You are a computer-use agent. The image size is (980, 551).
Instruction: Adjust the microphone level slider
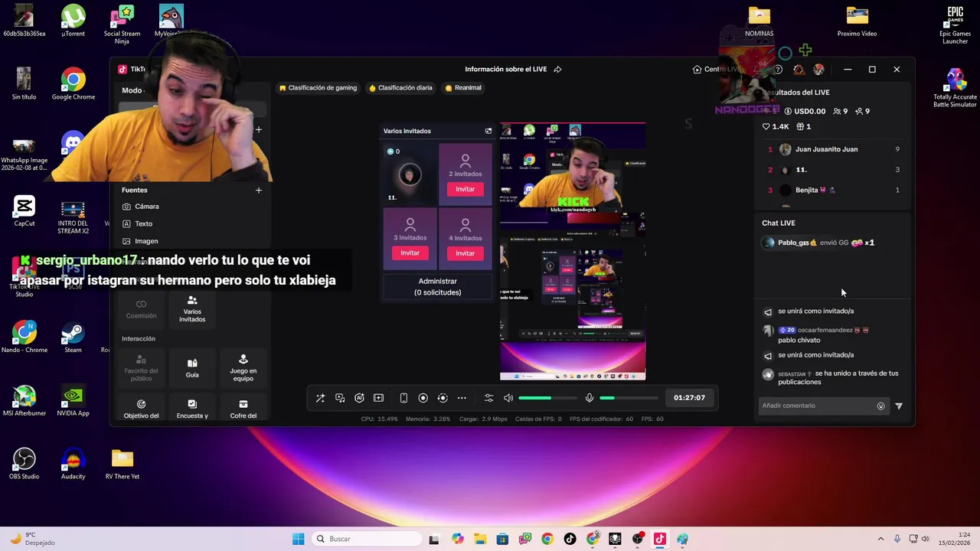pyautogui.click(x=628, y=398)
